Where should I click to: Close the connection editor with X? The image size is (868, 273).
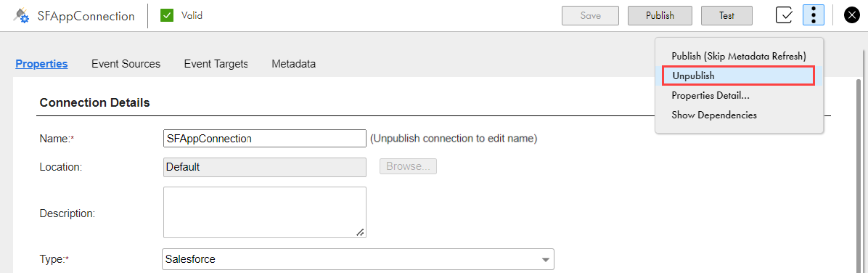(851, 15)
